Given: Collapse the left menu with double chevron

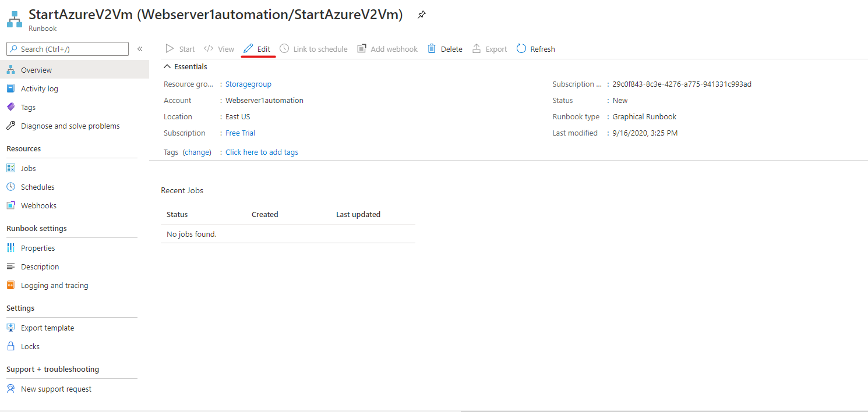Looking at the screenshot, I should tap(140, 49).
